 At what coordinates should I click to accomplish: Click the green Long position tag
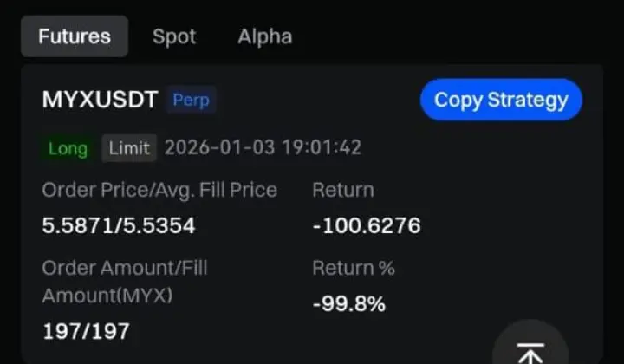[x=68, y=148]
